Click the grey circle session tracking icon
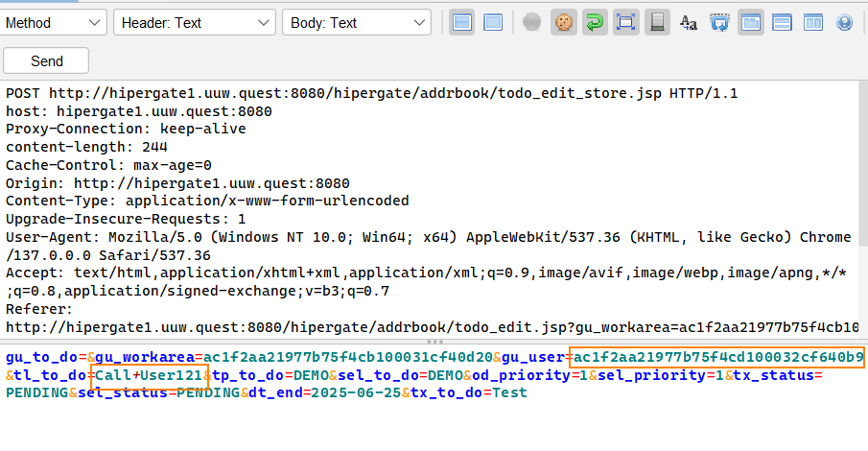Viewport: 868px width, 451px height. click(x=532, y=22)
